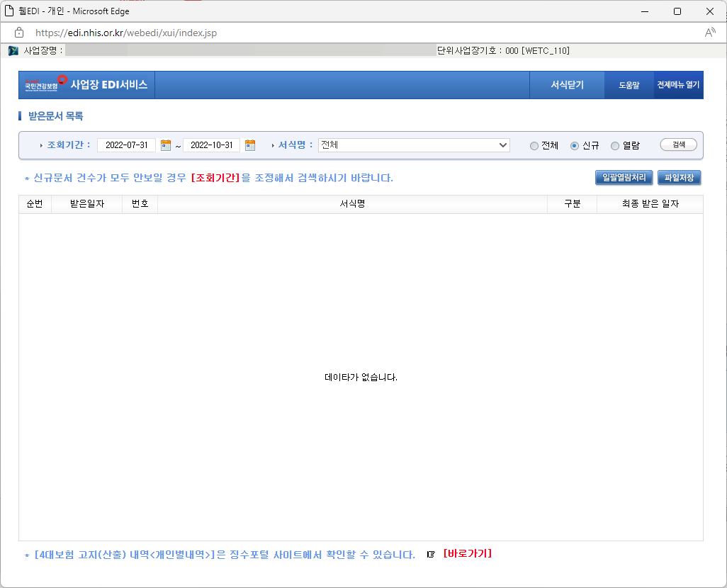727x588 pixels.
Task: Click the page document icon in title bar
Action: click(x=9, y=11)
